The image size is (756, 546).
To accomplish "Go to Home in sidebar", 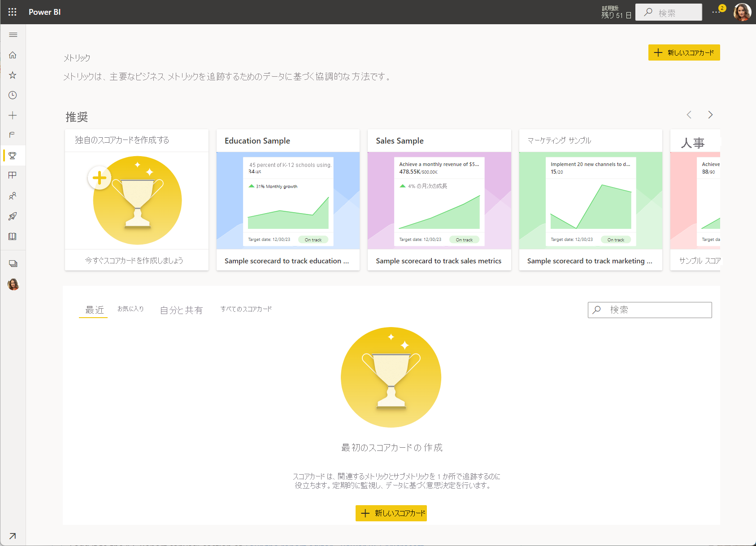I will click(13, 55).
